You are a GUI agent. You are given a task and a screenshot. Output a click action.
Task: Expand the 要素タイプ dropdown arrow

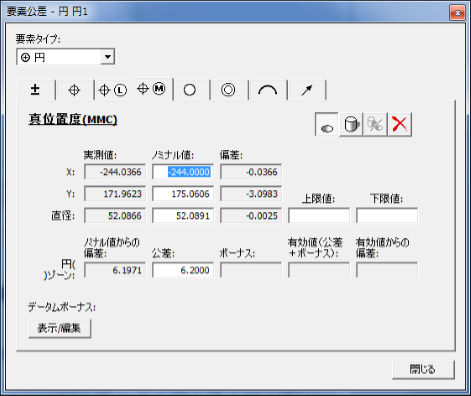[107, 57]
